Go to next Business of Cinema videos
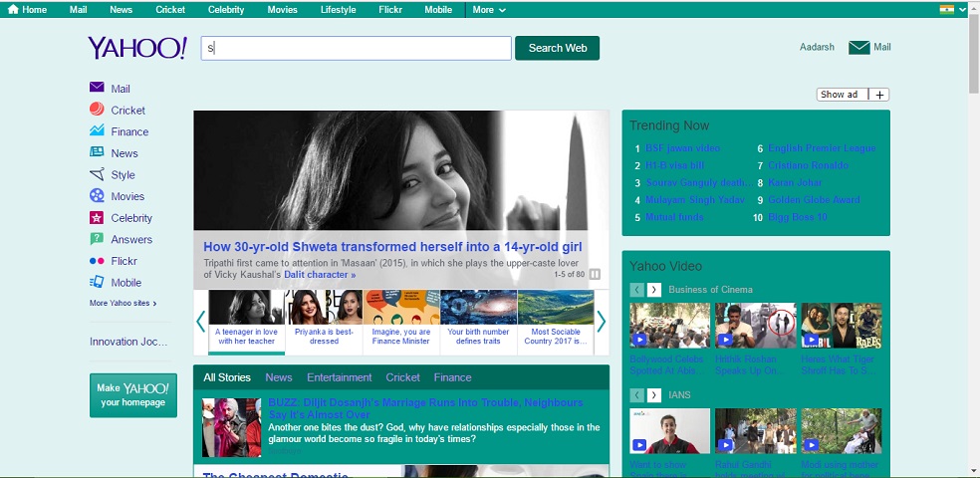Viewport: 980px width, 478px height. [x=654, y=290]
